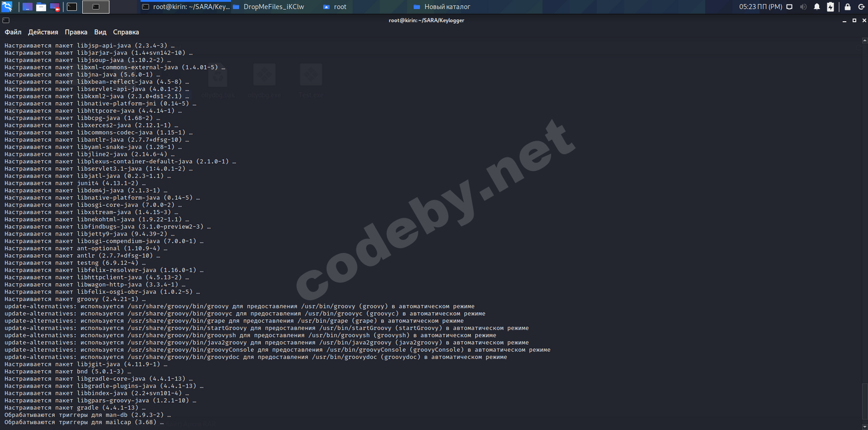Image resolution: width=868 pixels, height=430 pixels.
Task: Click the log out icon
Action: point(861,7)
